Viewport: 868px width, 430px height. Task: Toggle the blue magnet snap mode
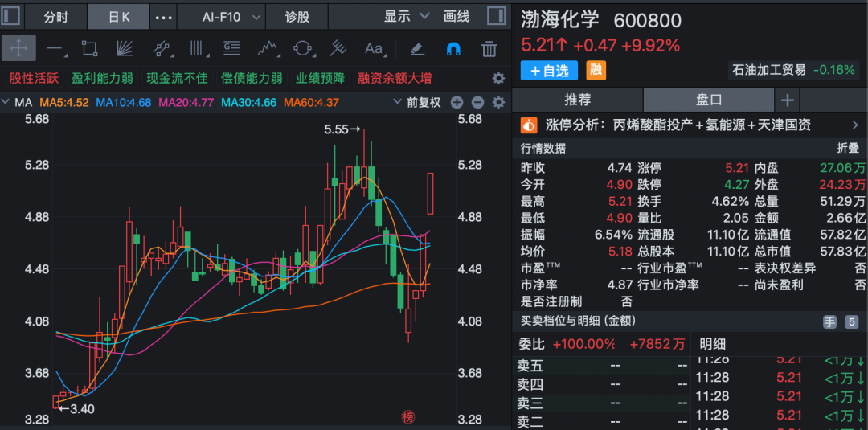coord(453,48)
